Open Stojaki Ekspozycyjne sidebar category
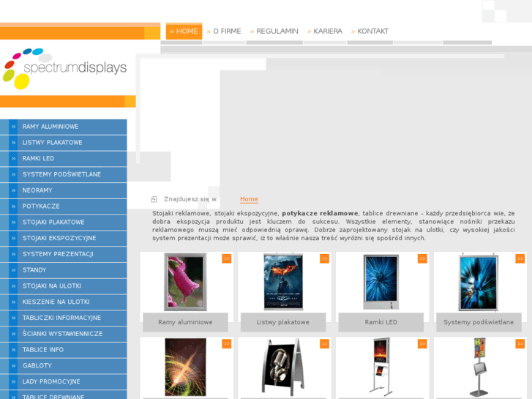This screenshot has width=532, height=399. (64, 239)
